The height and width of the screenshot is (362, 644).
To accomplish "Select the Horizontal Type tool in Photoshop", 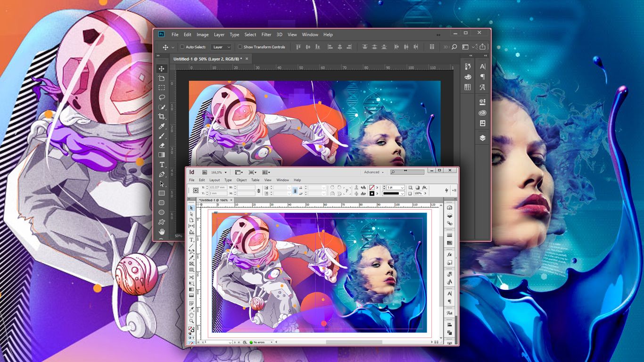I will (162, 165).
